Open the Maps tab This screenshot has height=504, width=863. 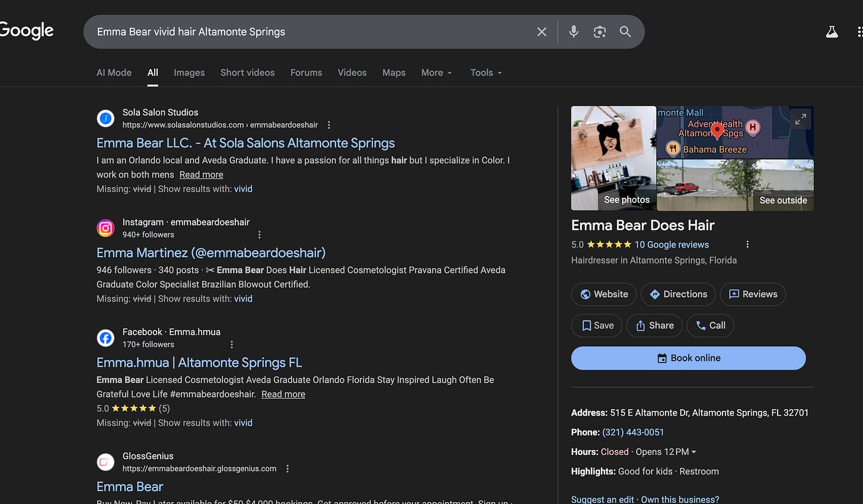point(394,72)
